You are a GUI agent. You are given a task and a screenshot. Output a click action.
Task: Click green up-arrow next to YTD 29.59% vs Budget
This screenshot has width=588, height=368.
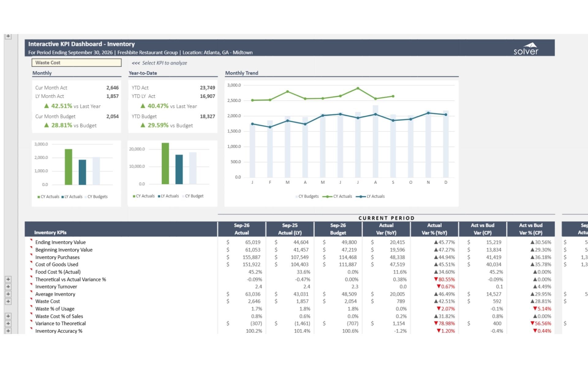coord(143,125)
